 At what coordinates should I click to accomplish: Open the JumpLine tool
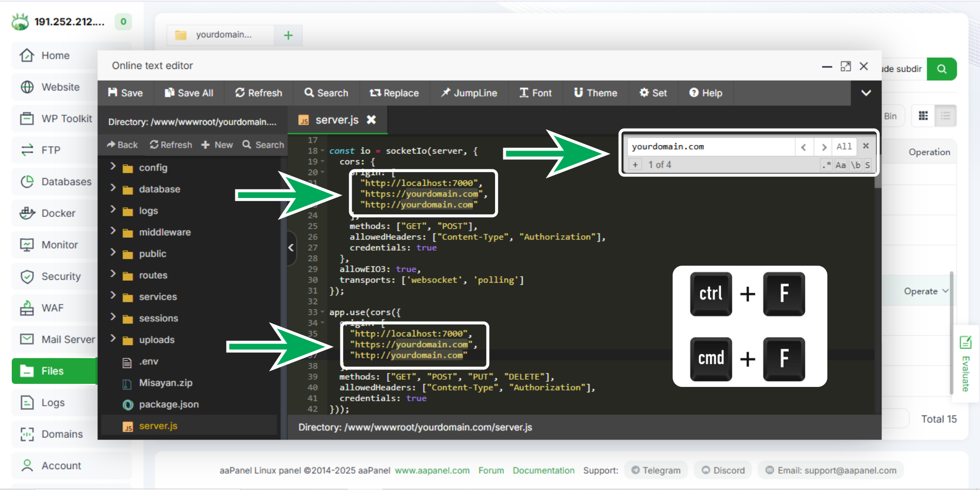[469, 93]
